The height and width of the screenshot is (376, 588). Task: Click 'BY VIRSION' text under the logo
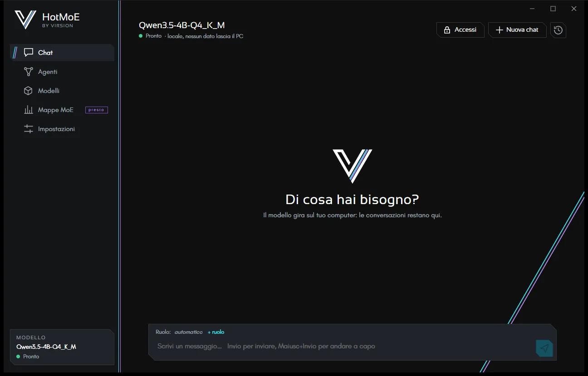point(58,26)
